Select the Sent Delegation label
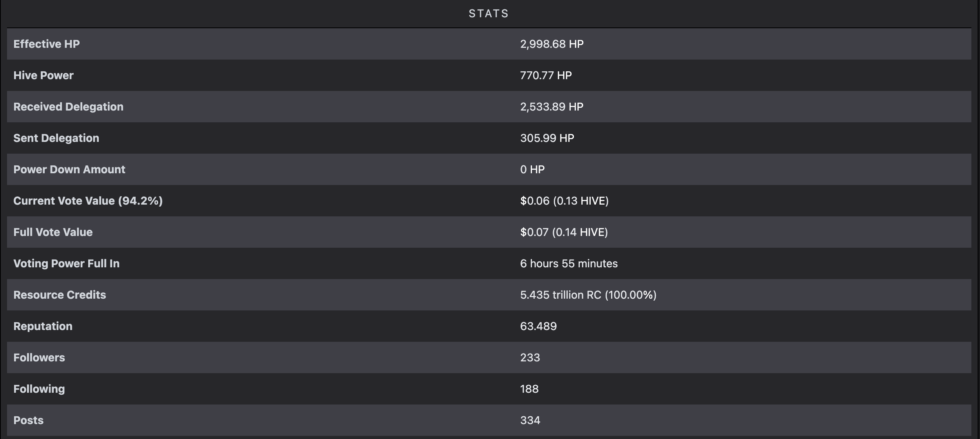Screen dimensions: 980x439 (56, 138)
